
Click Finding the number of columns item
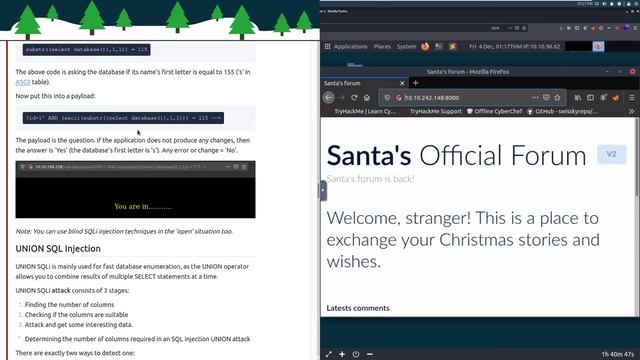coord(69,304)
